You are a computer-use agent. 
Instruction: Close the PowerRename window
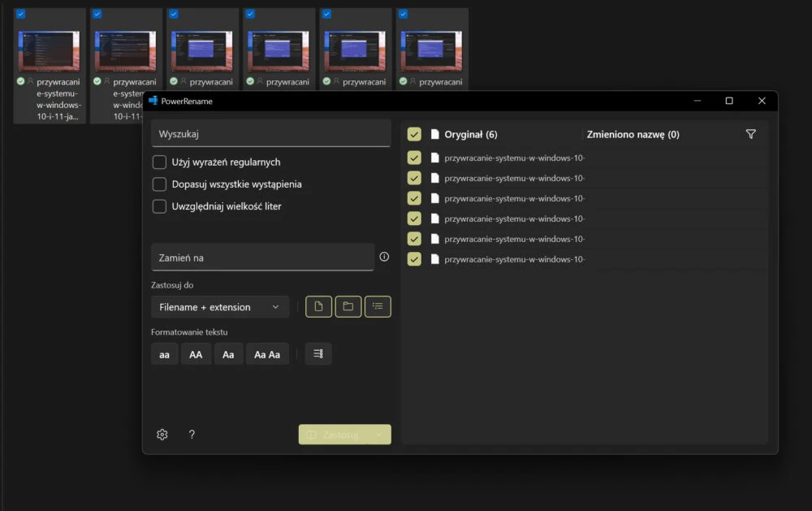[762, 101]
